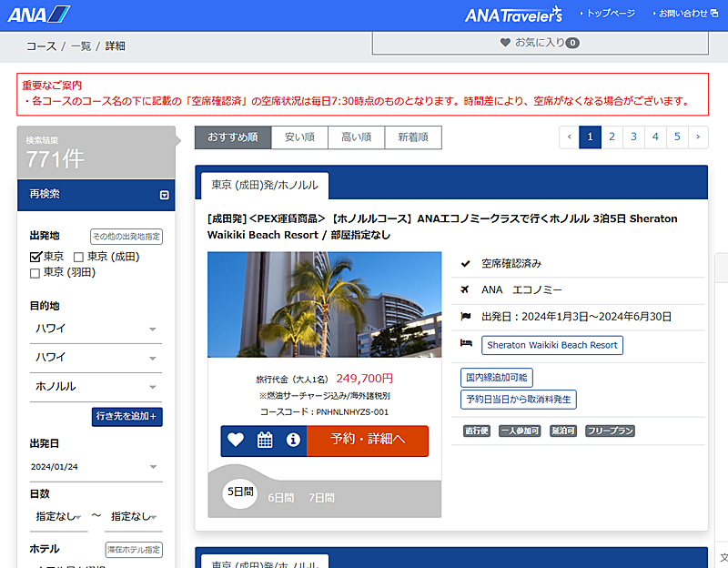Viewport: 728px width, 568px height.
Task: Open the お問い合わせ link
Action: coord(685,14)
